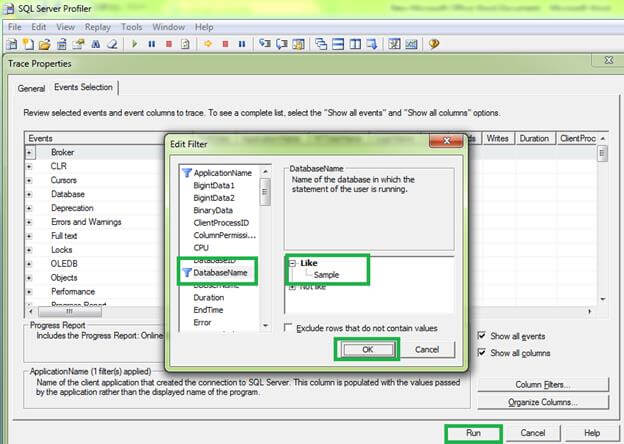
Task: Open the File menu
Action: [x=15, y=27]
